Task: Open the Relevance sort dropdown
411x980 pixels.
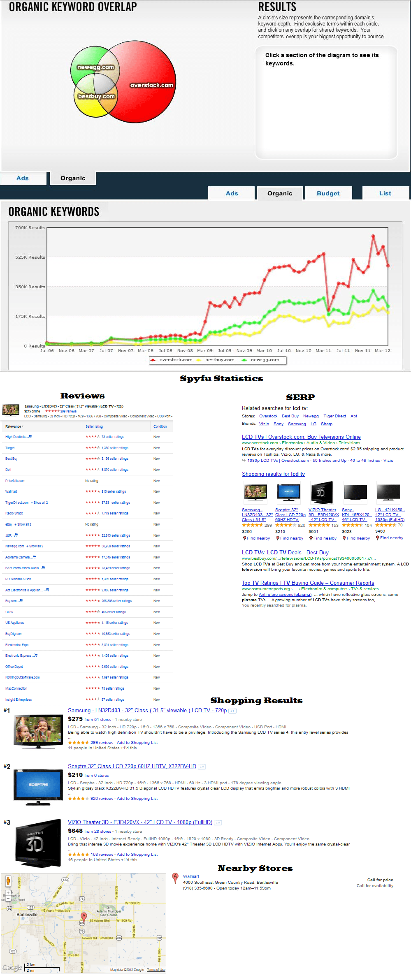Action: pos(14,426)
